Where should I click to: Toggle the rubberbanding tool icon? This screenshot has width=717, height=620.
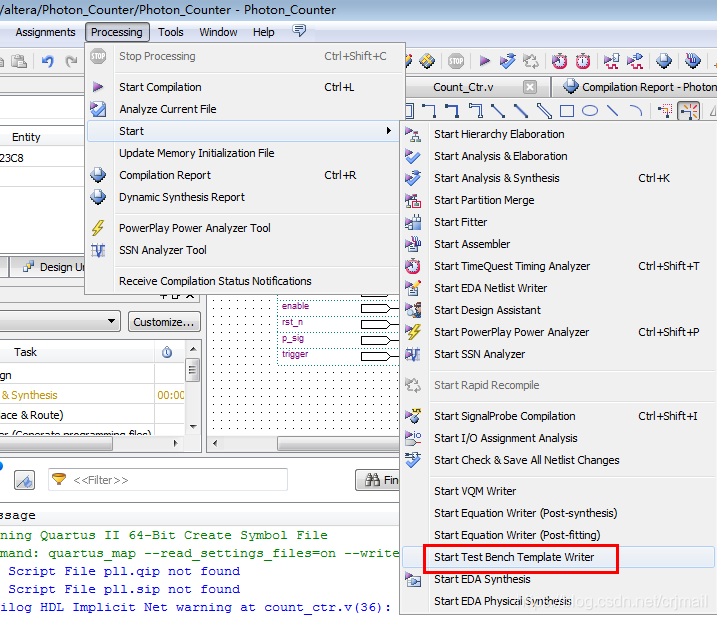click(689, 111)
